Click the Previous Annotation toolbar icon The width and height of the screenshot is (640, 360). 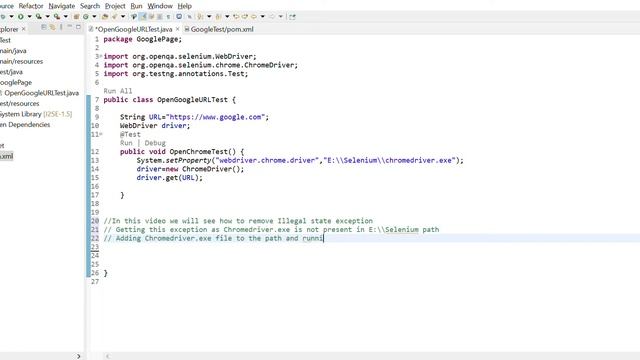pos(218,17)
